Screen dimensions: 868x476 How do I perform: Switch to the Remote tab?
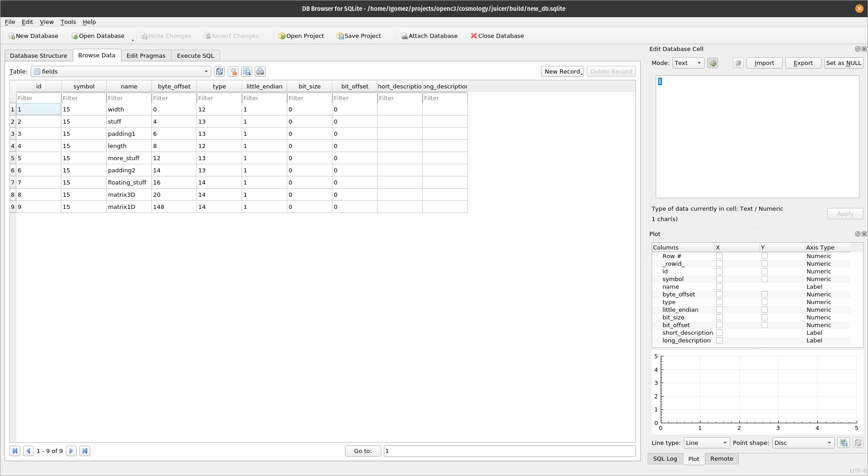(x=722, y=459)
